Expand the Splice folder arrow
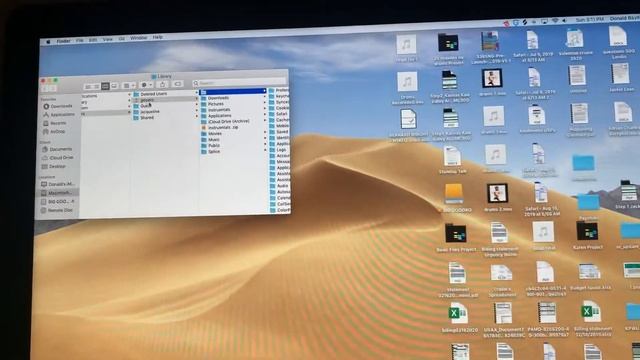 pos(264,150)
